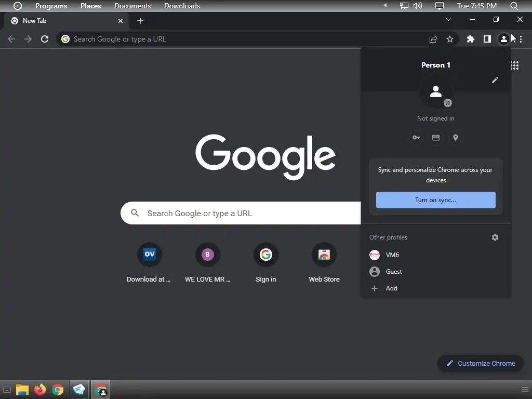Click the Google search box on page
Viewport: 532px width, 399px height.
[x=241, y=213]
